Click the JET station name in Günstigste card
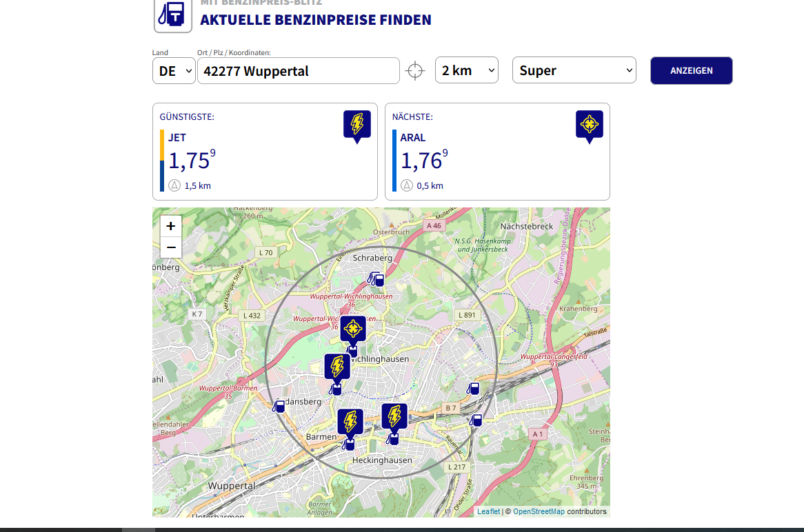The height and width of the screenshot is (532, 804). 177,137
